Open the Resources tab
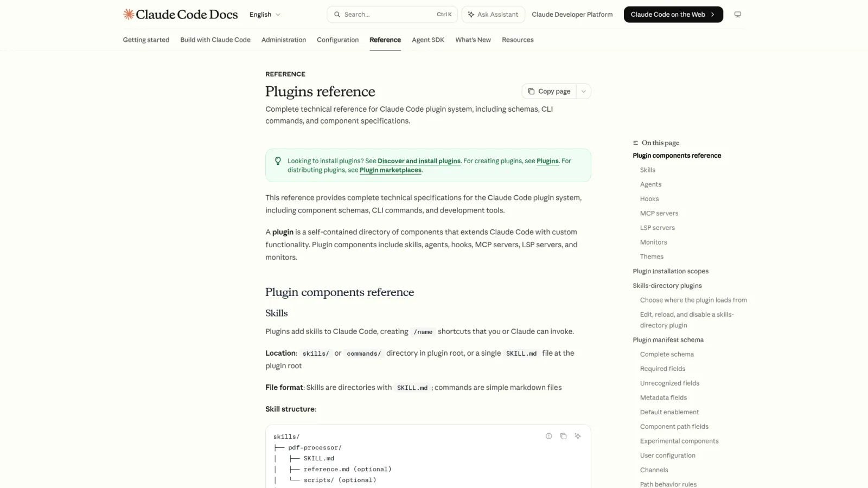 point(518,40)
